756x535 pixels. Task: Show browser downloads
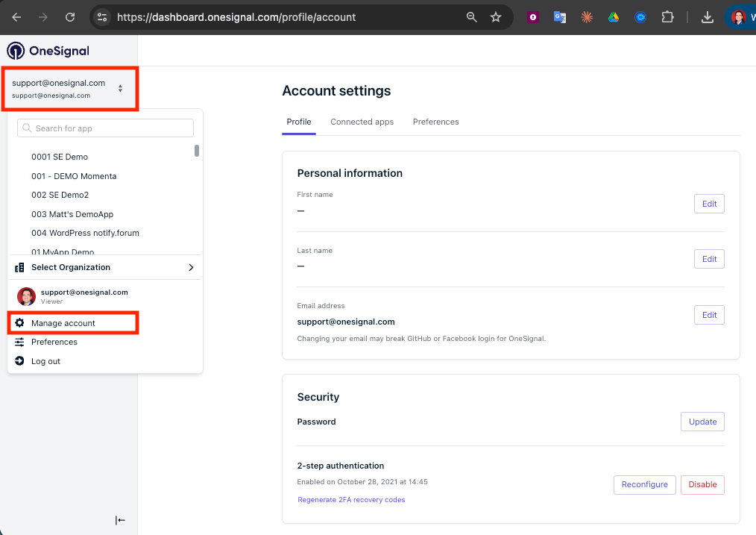click(x=708, y=17)
